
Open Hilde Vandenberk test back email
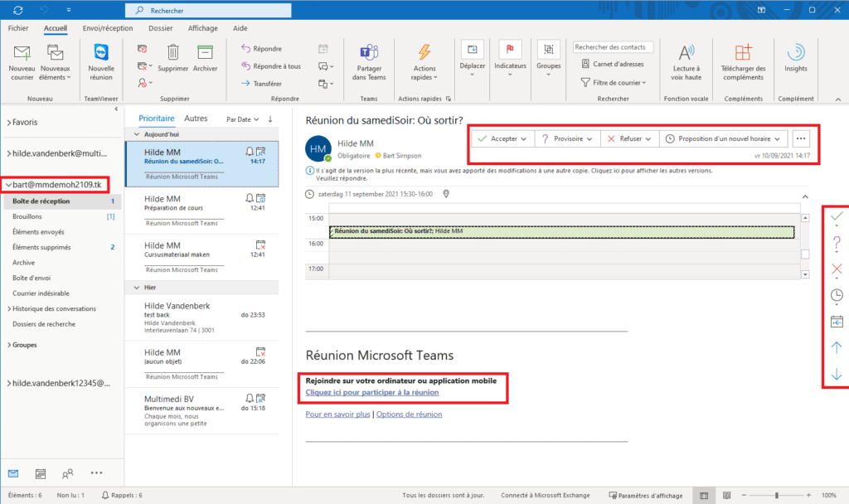(x=202, y=317)
